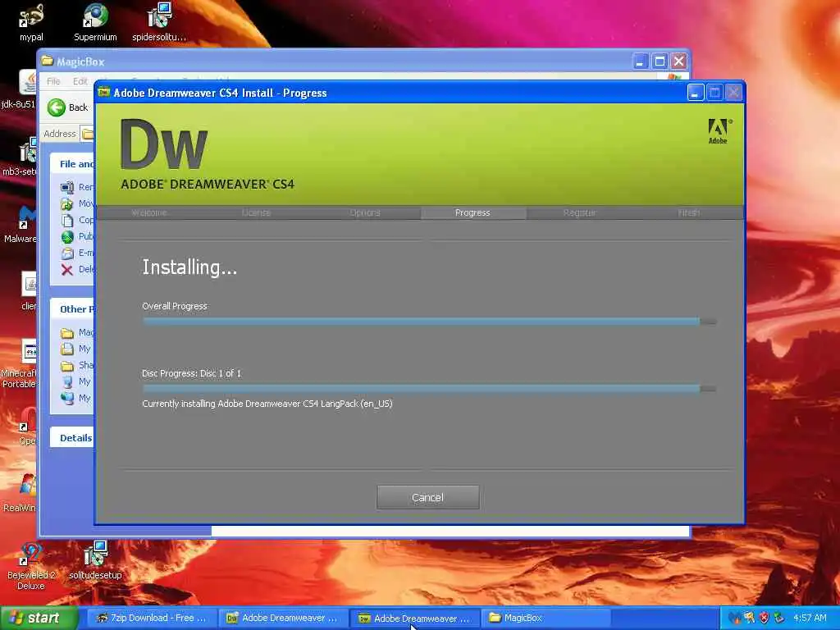The image size is (840, 630).
Task: Open Bejeweled 2 Deluxe desktop shortcut
Action: (x=30, y=566)
